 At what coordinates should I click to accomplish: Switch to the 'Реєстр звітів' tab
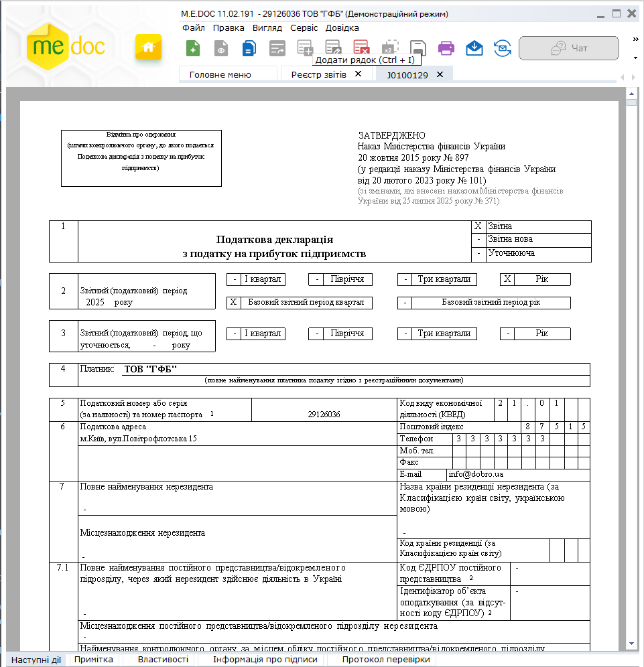[x=318, y=74]
